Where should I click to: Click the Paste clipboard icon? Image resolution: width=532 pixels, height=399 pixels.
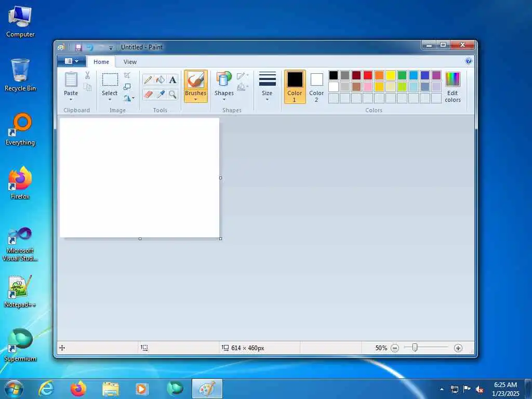(x=71, y=79)
